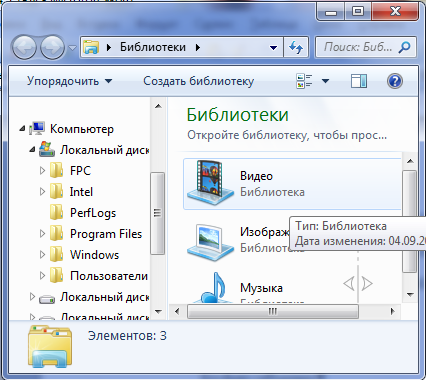Click navigation pane scroll down arrow
Image resolution: width=426 pixels, height=380 pixels.
(158, 312)
